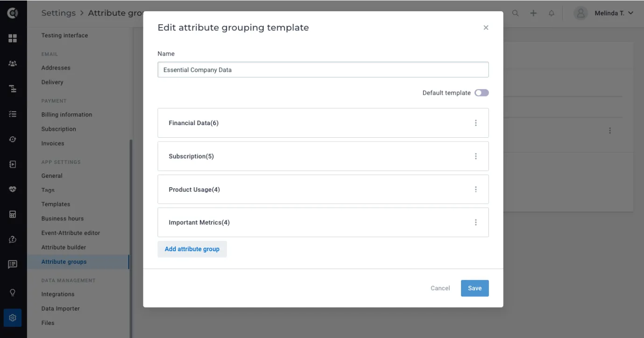Image resolution: width=644 pixels, height=338 pixels.
Task: Save the attribute grouping template
Action: (x=474, y=288)
